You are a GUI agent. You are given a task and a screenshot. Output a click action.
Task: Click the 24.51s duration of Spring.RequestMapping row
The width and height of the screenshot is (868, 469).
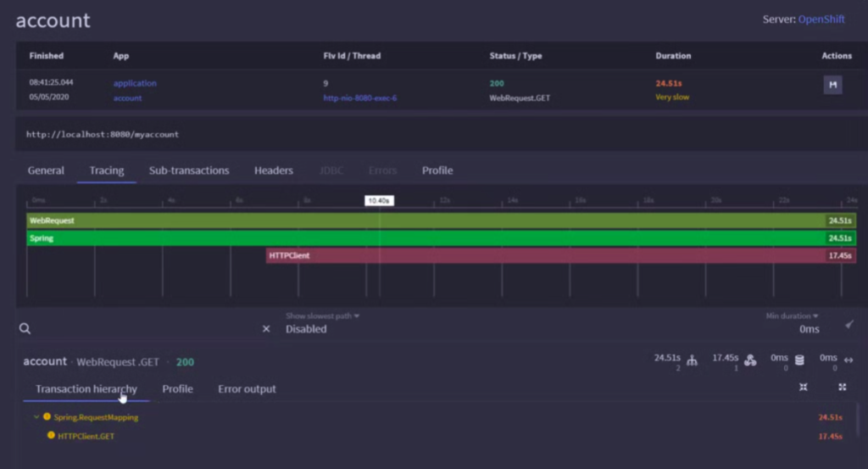click(831, 417)
